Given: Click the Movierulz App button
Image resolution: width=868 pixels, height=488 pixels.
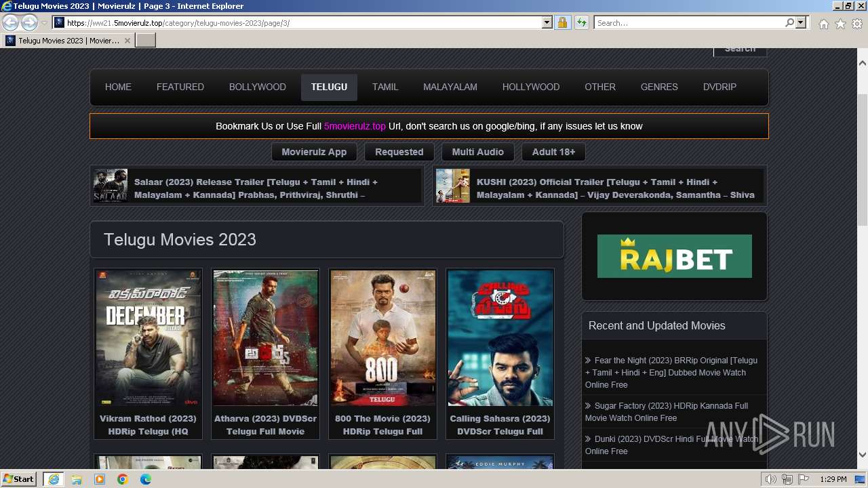Looking at the screenshot, I should 314,152.
